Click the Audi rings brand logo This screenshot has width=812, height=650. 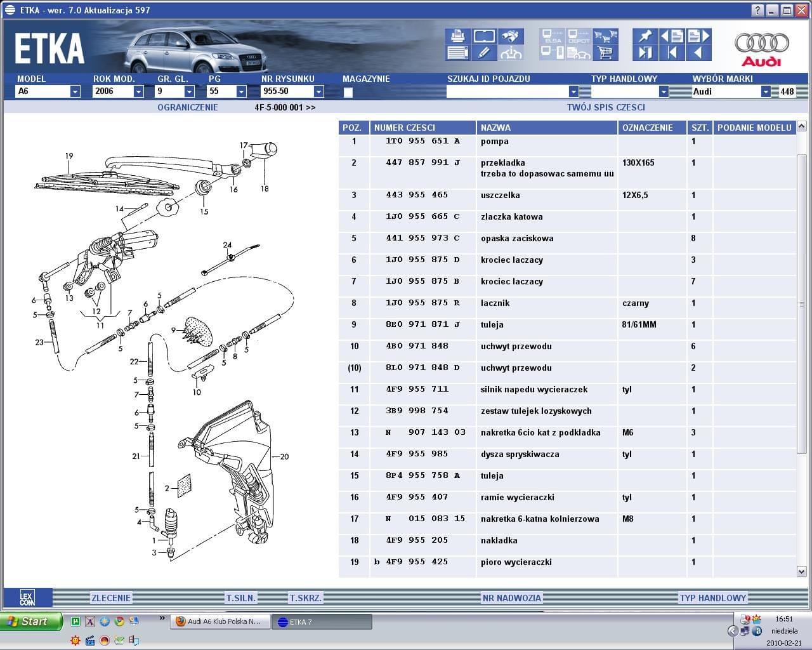[761, 50]
